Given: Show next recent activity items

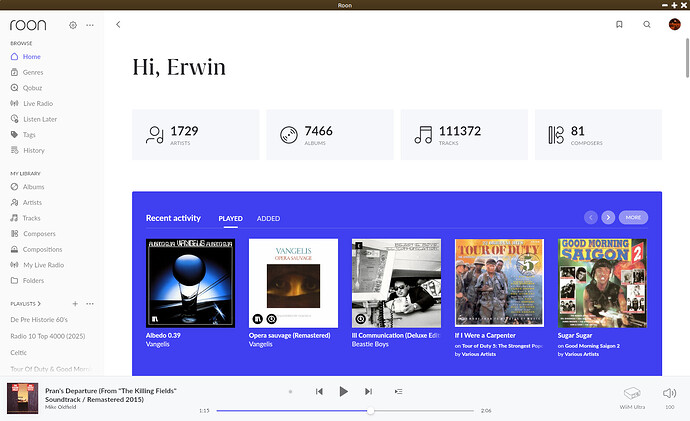Looking at the screenshot, I should pos(608,217).
